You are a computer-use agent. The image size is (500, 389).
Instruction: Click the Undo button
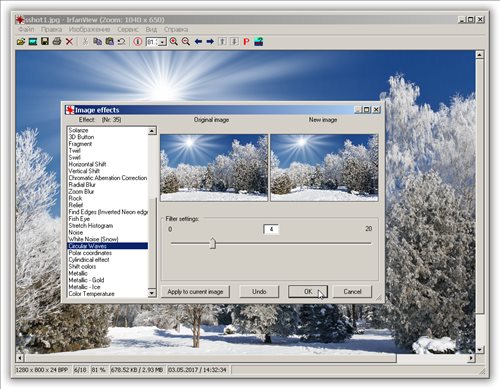point(259,292)
